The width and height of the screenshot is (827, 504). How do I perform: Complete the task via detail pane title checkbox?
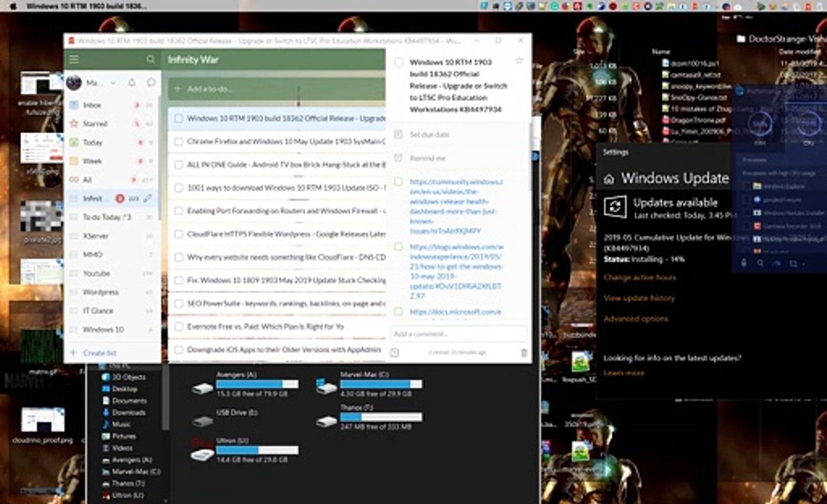click(398, 62)
